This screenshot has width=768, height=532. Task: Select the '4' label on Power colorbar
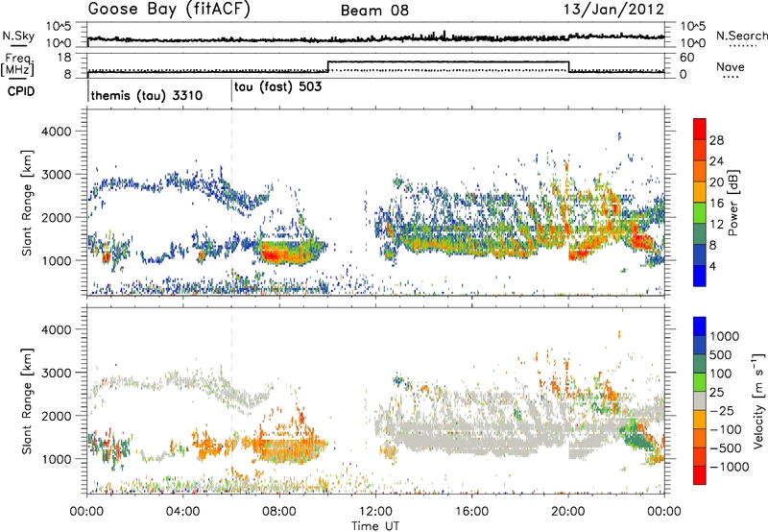712,267
